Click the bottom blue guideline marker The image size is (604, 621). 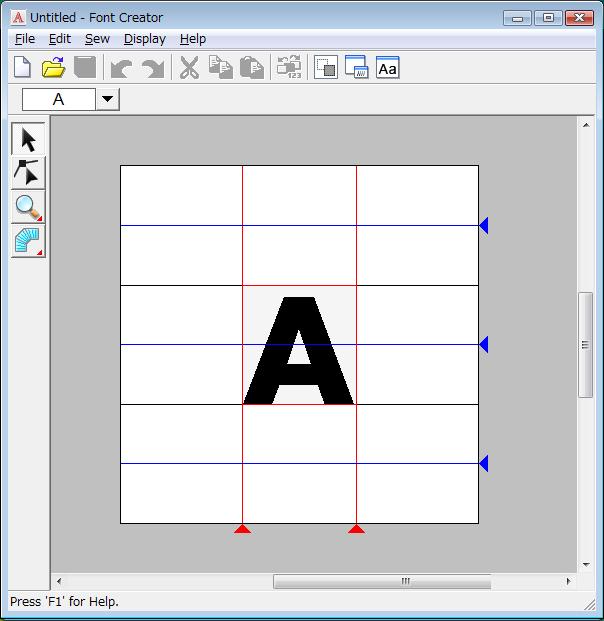(x=484, y=463)
